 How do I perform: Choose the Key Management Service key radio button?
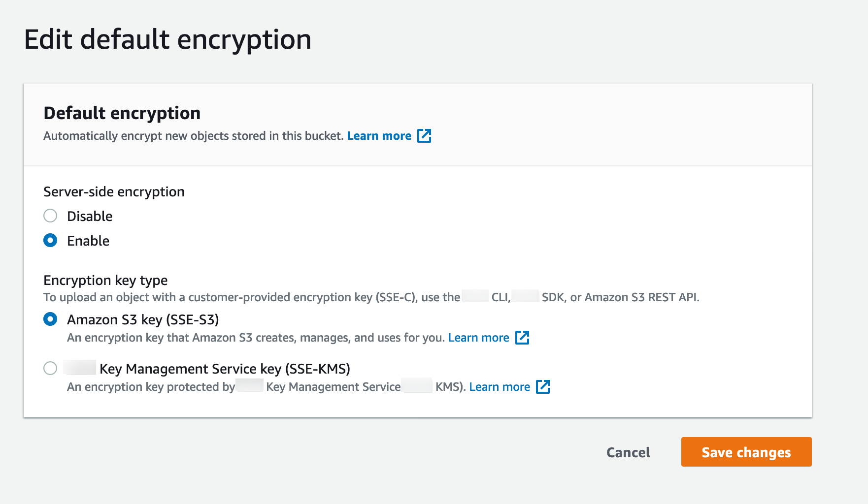50,368
